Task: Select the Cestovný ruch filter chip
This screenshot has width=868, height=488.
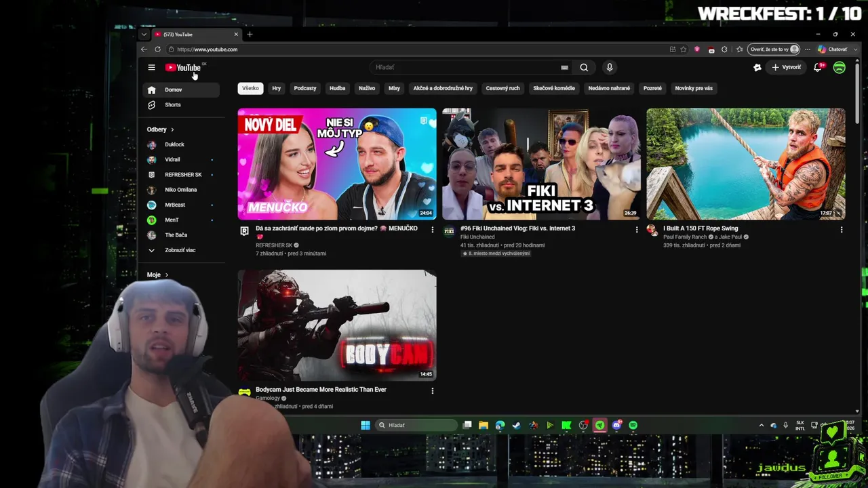Action: pos(502,88)
